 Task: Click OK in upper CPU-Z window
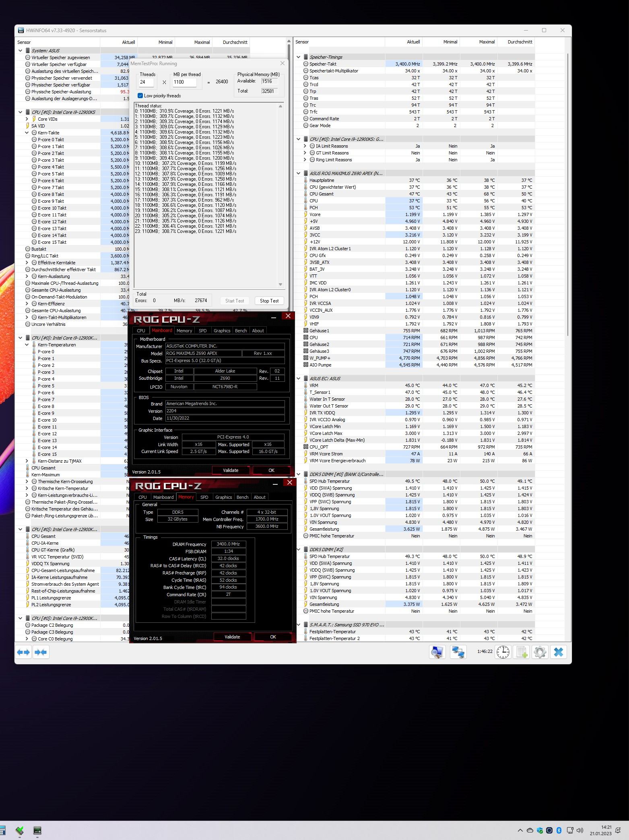click(x=272, y=470)
